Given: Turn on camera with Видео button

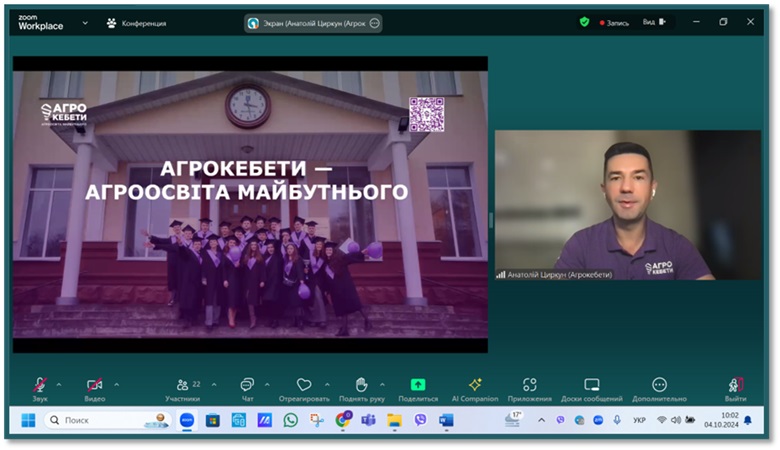Looking at the screenshot, I should click(x=95, y=389).
